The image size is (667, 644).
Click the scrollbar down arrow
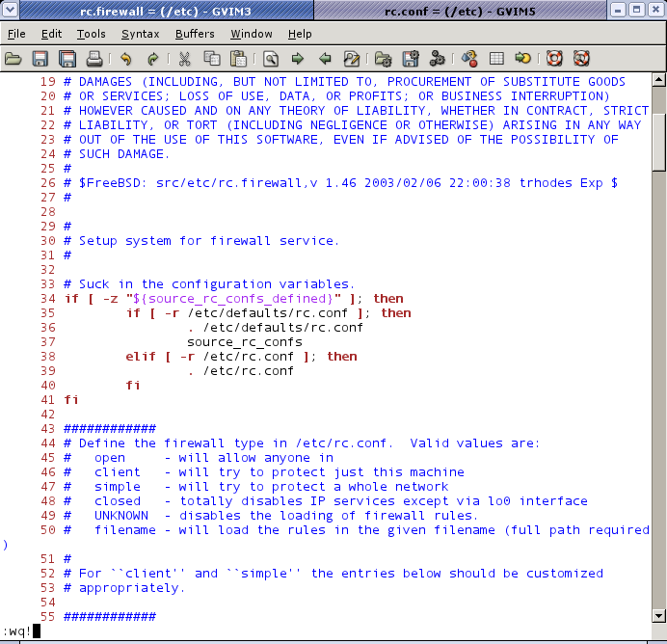pos(658,614)
